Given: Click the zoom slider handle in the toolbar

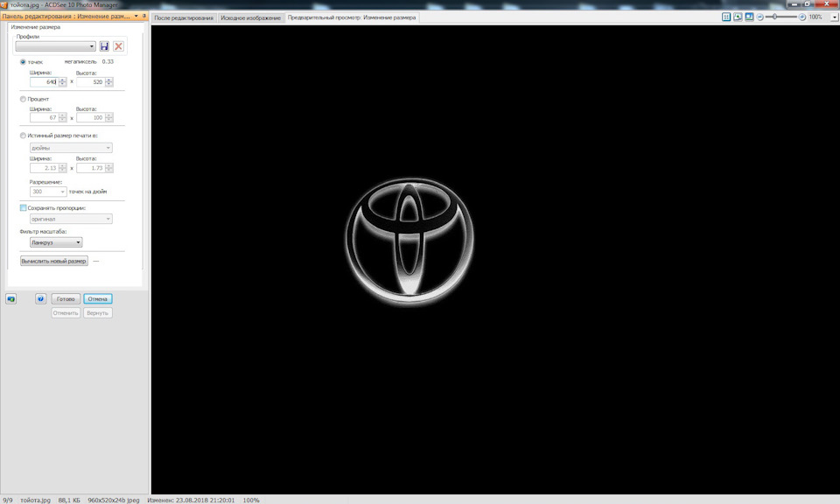Looking at the screenshot, I should pyautogui.click(x=774, y=17).
